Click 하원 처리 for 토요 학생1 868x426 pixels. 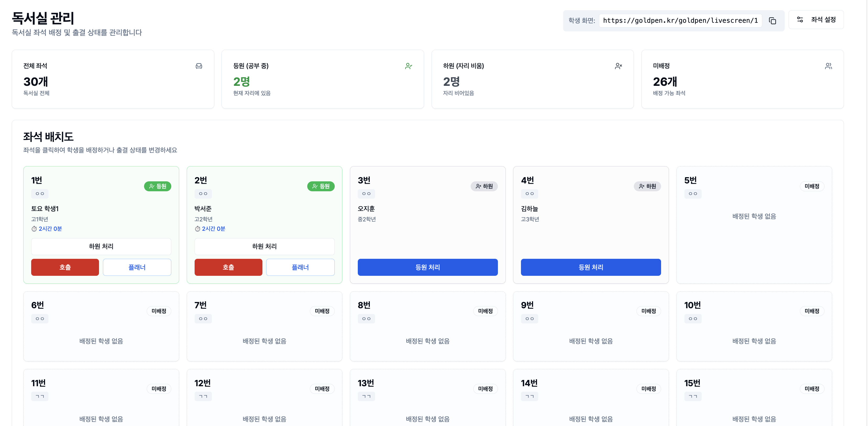(x=101, y=246)
